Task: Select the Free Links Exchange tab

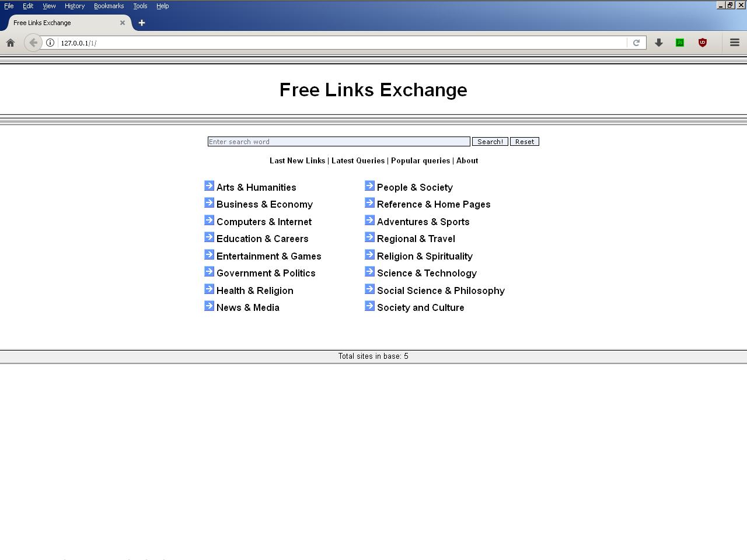Action: (x=58, y=23)
